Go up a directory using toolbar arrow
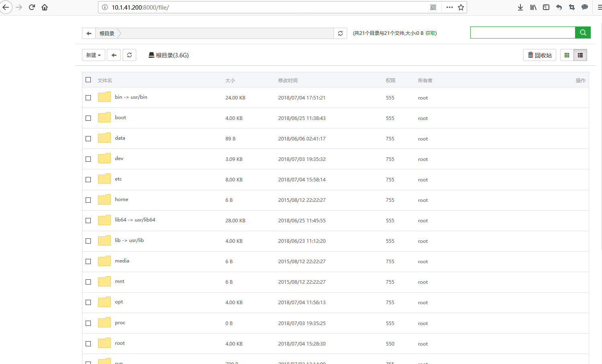The image size is (602, 364). (114, 55)
